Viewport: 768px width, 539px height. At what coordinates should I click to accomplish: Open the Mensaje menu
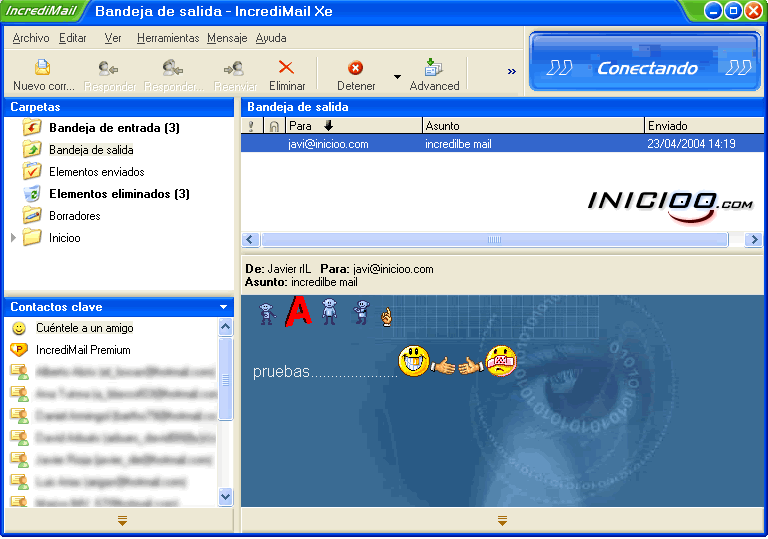click(227, 38)
